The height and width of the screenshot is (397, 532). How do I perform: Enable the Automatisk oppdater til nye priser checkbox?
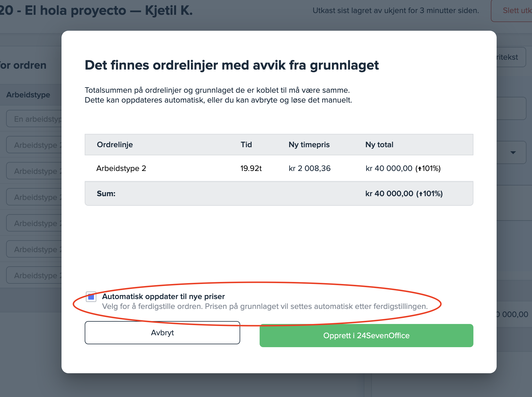point(91,297)
